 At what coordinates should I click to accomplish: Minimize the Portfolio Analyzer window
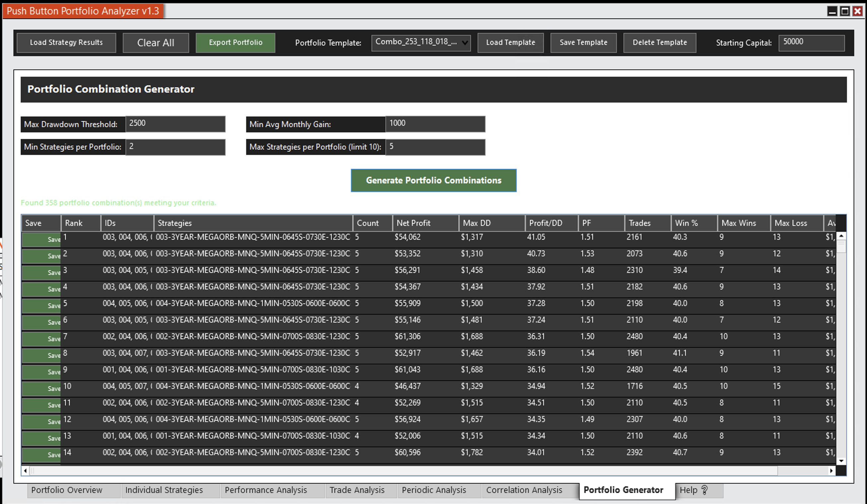tap(832, 11)
